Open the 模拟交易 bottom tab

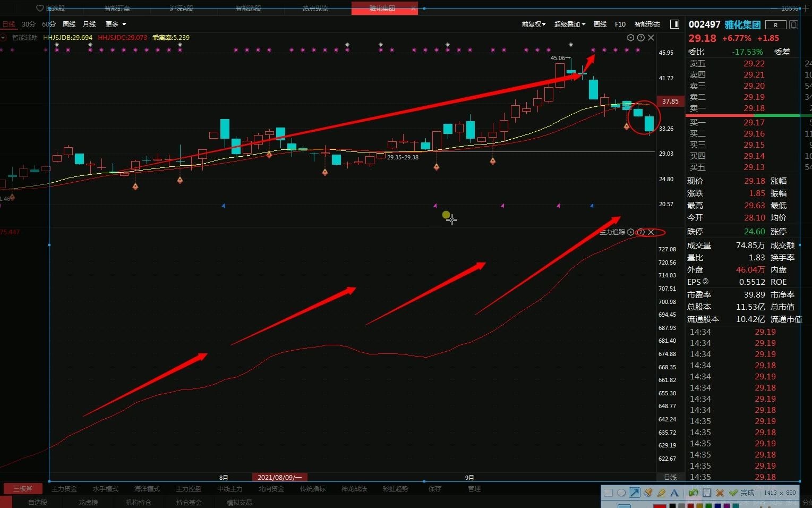(240, 502)
